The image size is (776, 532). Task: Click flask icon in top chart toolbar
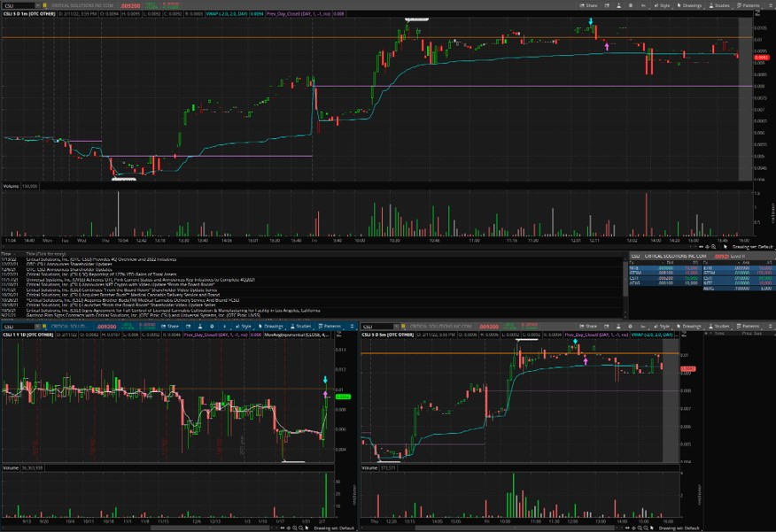click(618, 5)
